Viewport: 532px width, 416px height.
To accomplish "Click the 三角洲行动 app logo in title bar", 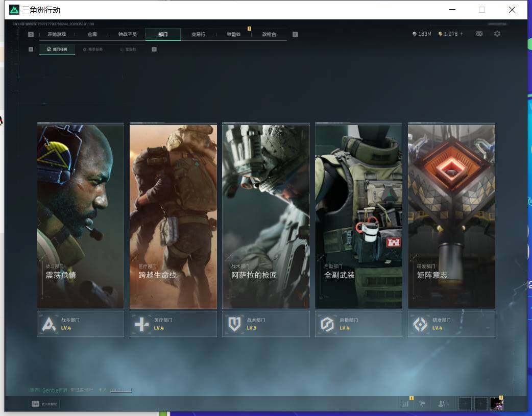I will (x=14, y=10).
